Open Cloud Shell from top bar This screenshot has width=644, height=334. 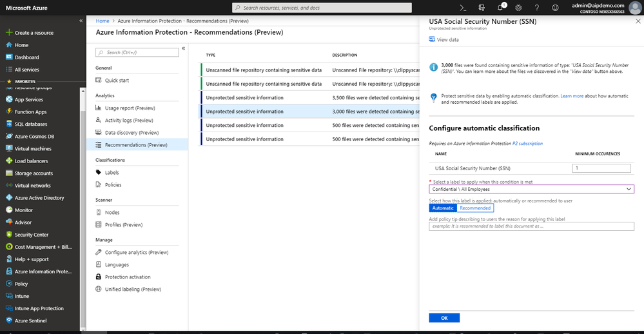point(463,8)
